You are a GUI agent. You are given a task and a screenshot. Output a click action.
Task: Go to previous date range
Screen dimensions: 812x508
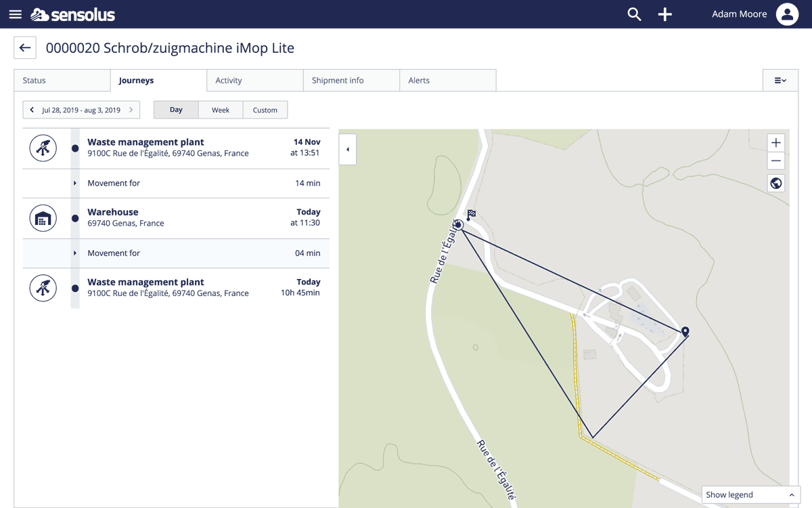click(32, 110)
